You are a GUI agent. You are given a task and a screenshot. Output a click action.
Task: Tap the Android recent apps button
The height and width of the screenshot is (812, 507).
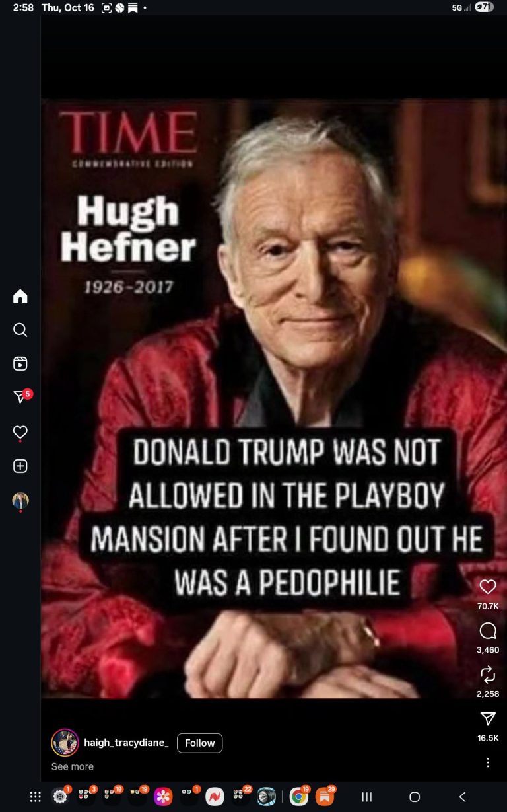point(367,797)
